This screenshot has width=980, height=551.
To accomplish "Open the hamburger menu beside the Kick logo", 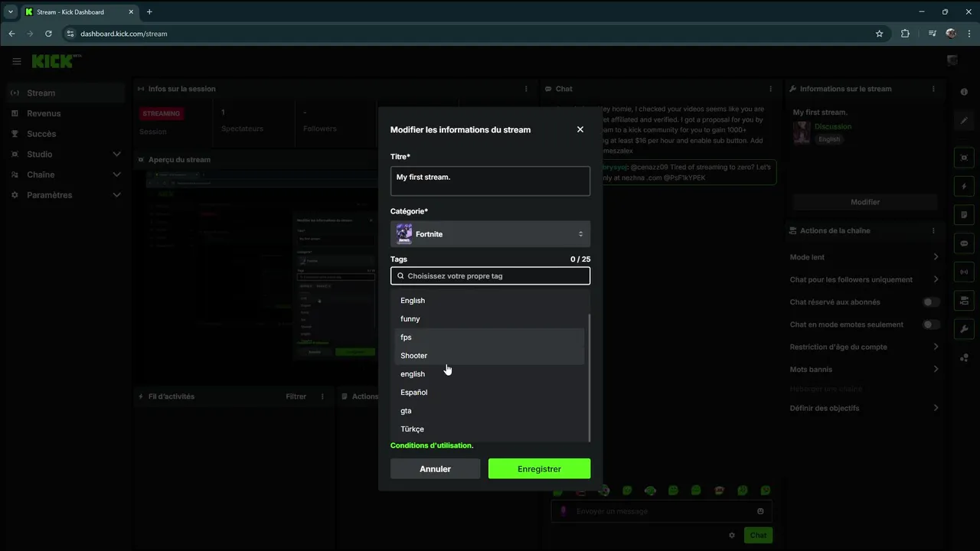I will coord(16,61).
